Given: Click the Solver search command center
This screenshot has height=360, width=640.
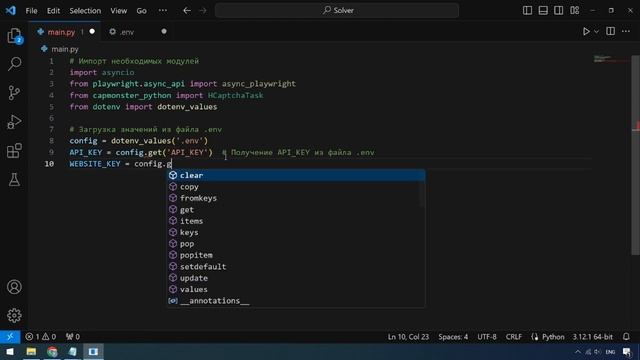Looking at the screenshot, I should click(x=337, y=11).
